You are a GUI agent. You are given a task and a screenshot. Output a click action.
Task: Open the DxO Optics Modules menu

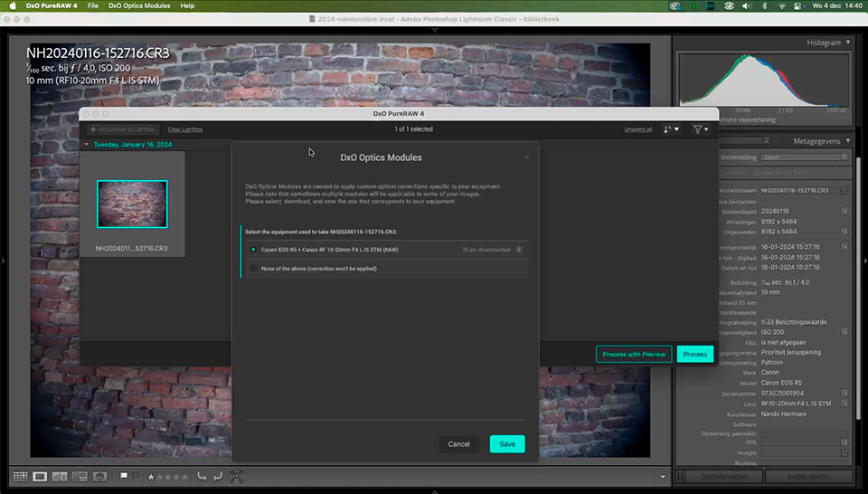(x=139, y=5)
